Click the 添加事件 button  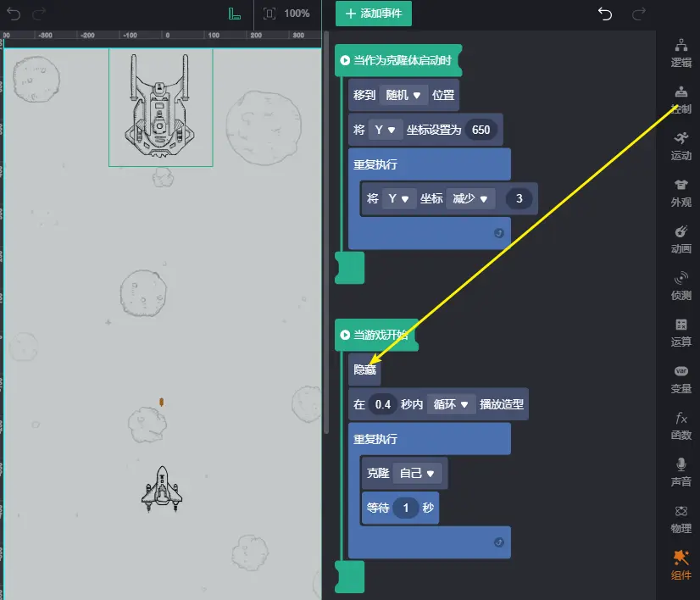374,14
